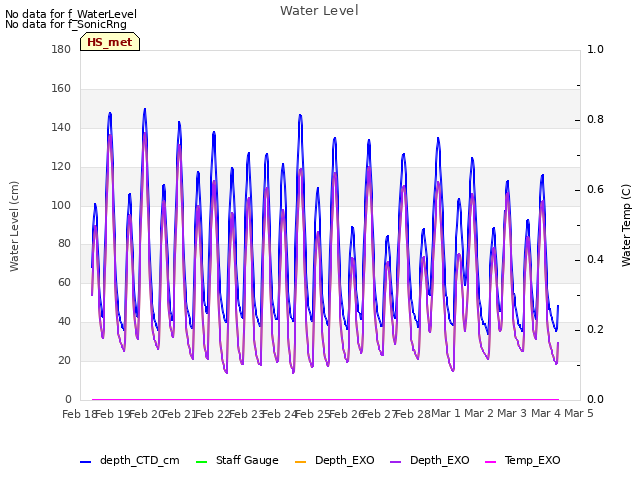Viewport: 640px width, 480px height.
Task: Click the blue depth_CTD_cm legend swatch
Action: click(x=85, y=462)
